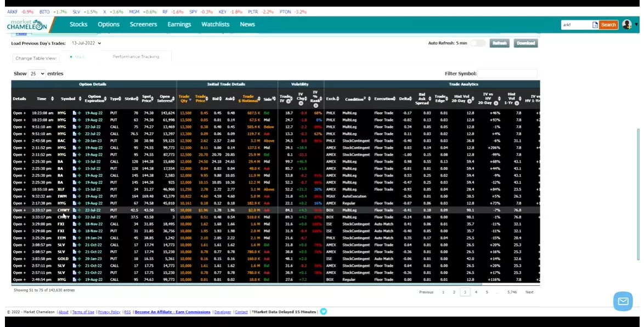Open the user profile avatar
The image size is (644, 327).
click(627, 25)
